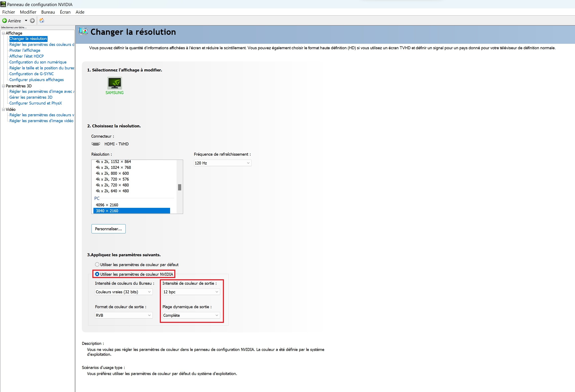The width and height of the screenshot is (575, 392).
Task: Collapse the Vidéo tree section
Action: tap(4, 109)
